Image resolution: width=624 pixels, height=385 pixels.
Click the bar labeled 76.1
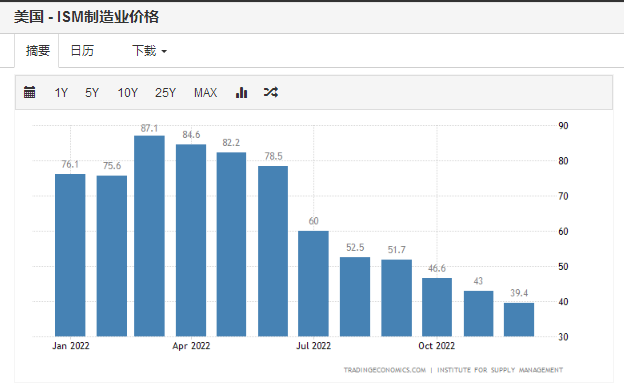click(70, 255)
